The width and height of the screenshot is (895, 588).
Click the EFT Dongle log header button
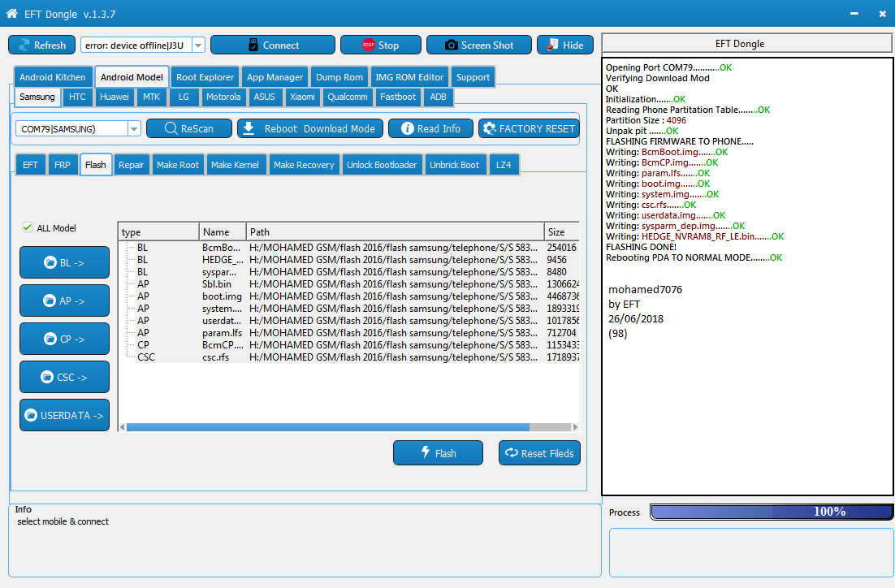tap(746, 43)
